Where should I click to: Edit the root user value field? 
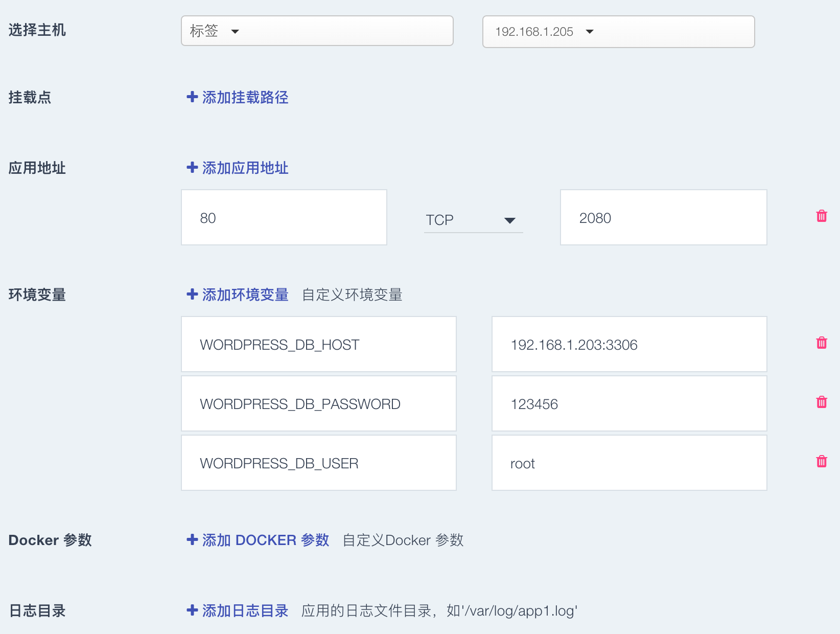tap(629, 463)
